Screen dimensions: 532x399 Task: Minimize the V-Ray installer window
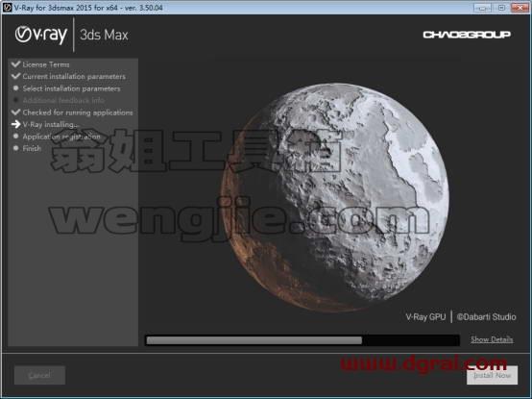pyautogui.click(x=482, y=8)
